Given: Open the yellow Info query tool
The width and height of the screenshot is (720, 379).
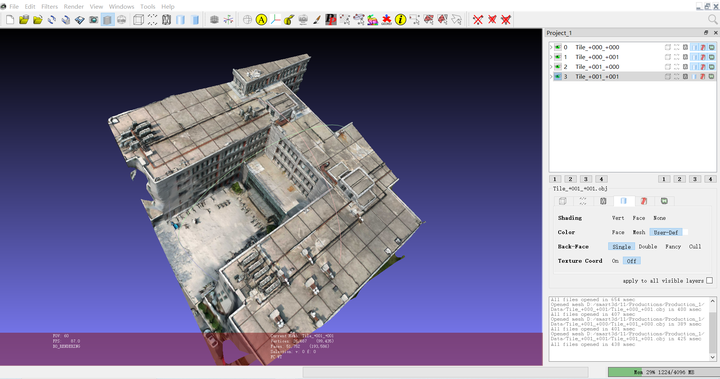Looking at the screenshot, I should [x=400, y=19].
